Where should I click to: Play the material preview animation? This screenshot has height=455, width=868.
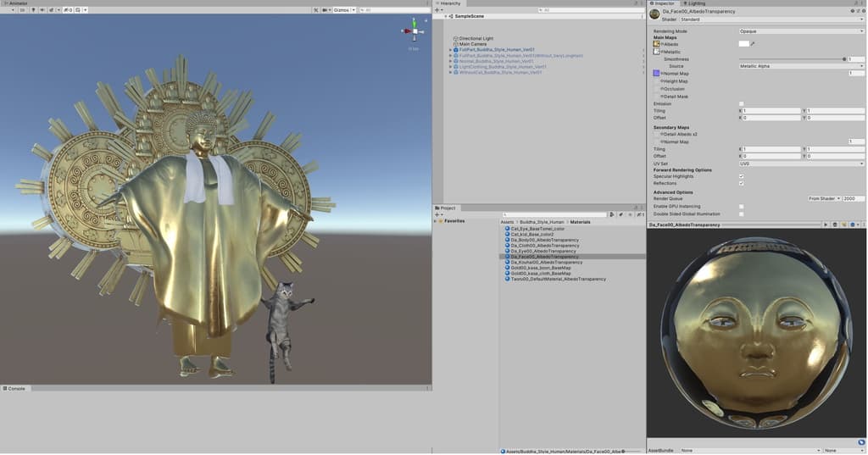(x=826, y=225)
